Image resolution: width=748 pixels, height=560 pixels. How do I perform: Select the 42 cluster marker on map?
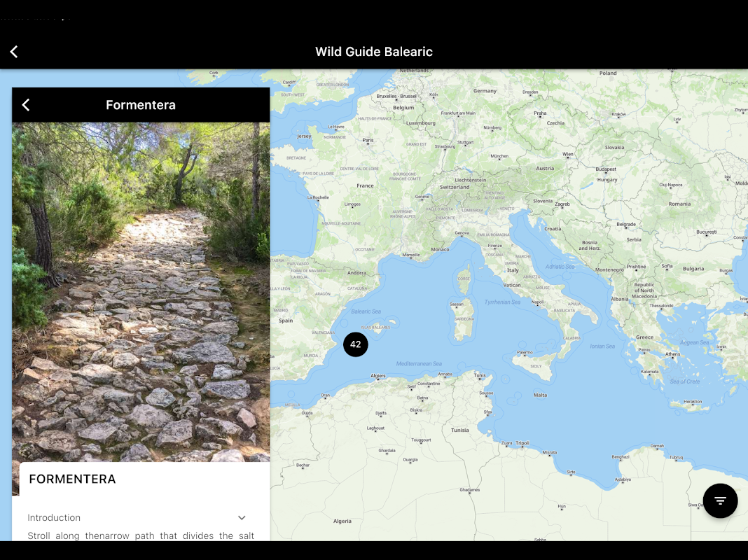point(355,344)
